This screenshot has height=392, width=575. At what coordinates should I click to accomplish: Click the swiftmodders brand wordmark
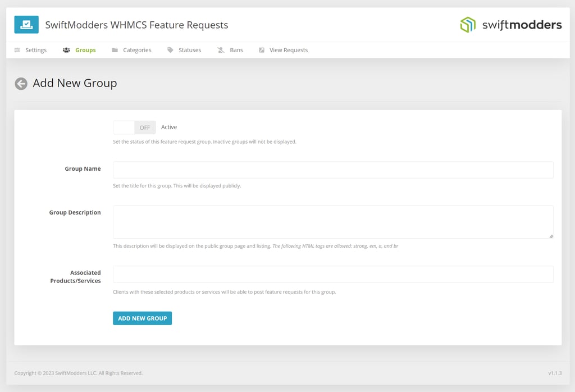click(x=522, y=25)
